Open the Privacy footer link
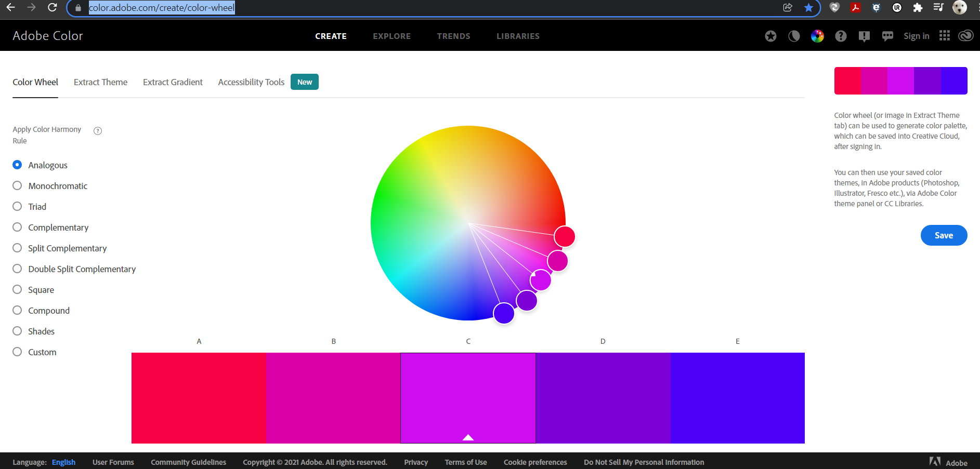980x469 pixels. 416,462
